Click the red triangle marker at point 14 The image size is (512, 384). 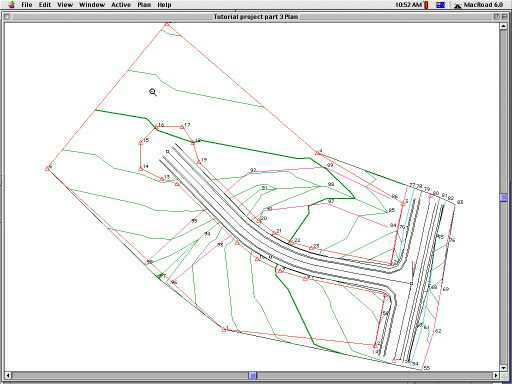(x=141, y=169)
